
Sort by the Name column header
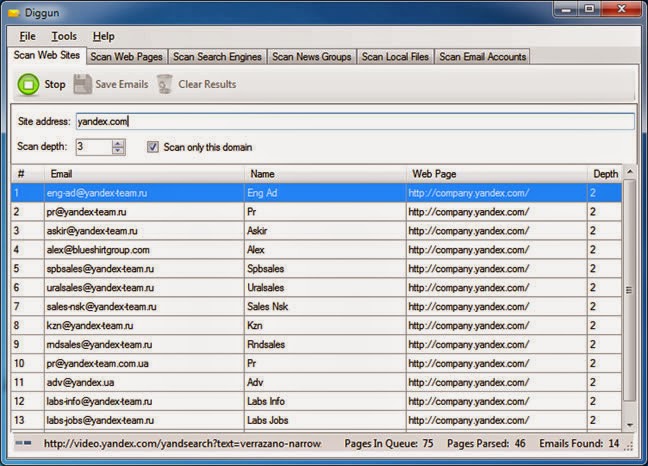click(x=325, y=174)
